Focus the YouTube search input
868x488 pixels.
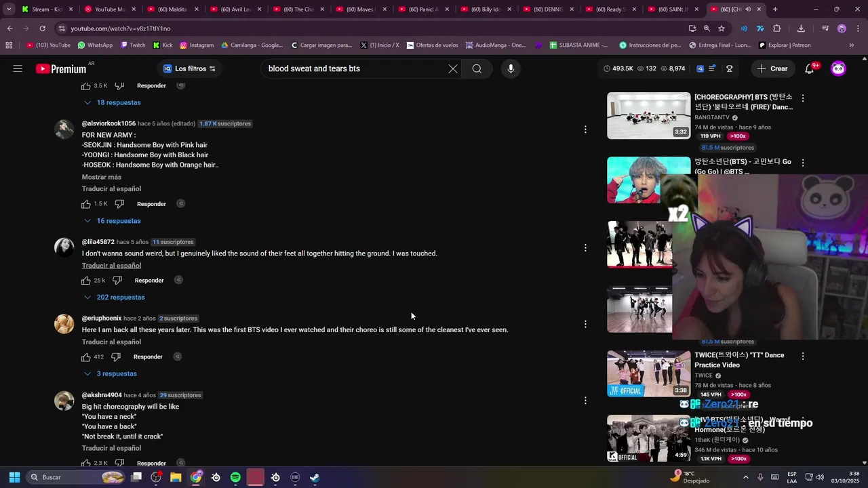point(353,68)
